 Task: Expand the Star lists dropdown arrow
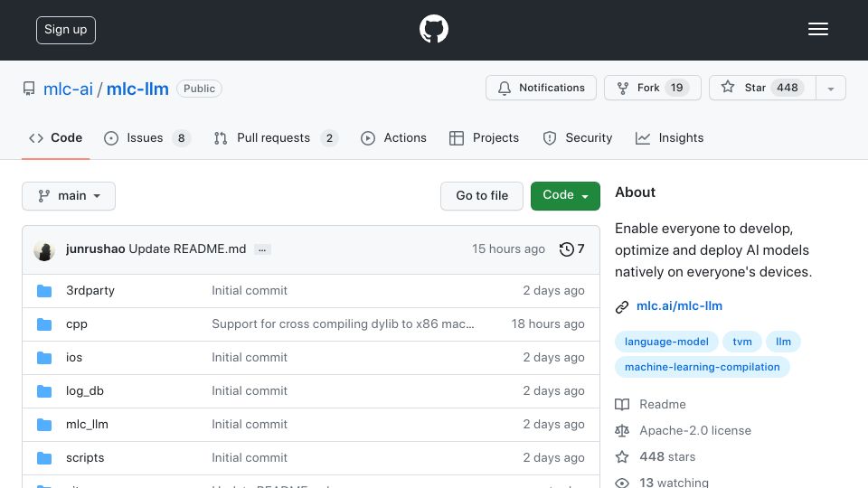830,89
